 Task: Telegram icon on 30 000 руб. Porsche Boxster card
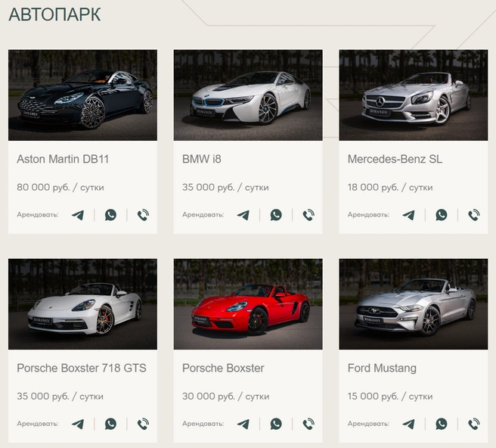tap(243, 424)
